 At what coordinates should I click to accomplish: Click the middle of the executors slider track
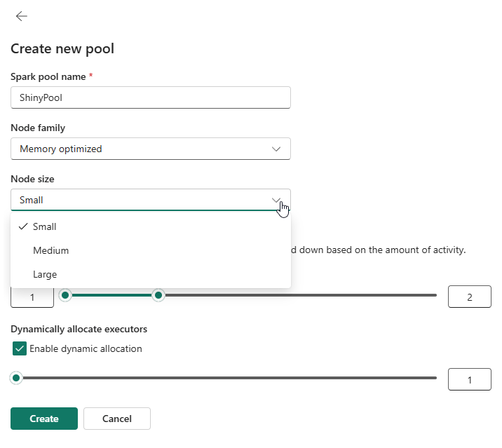coord(224,378)
